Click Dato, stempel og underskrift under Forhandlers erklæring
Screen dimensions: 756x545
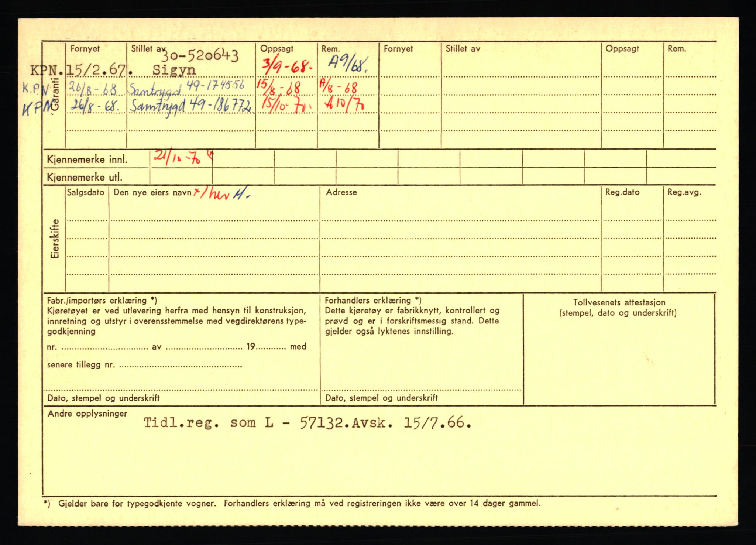point(381,398)
